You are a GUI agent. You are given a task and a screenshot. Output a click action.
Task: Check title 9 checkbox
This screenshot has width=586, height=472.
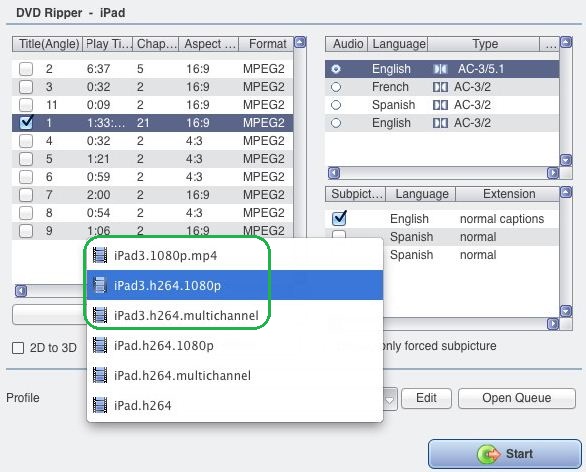coord(26,231)
